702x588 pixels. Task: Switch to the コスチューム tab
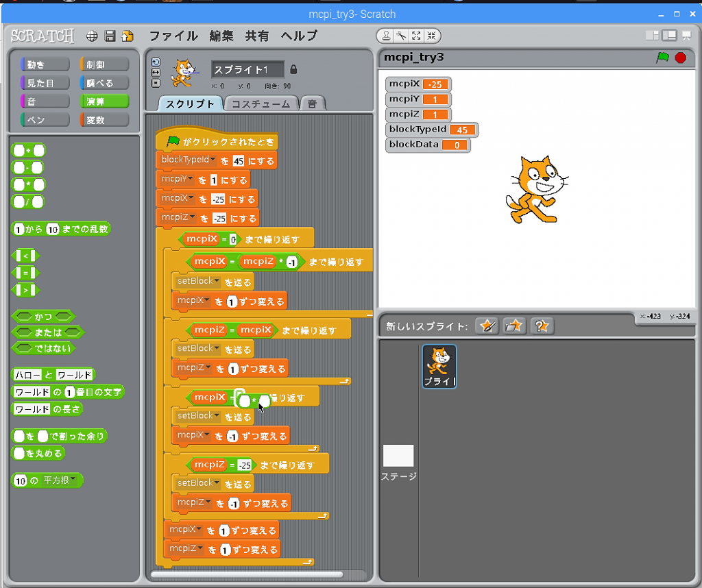pyautogui.click(x=260, y=103)
